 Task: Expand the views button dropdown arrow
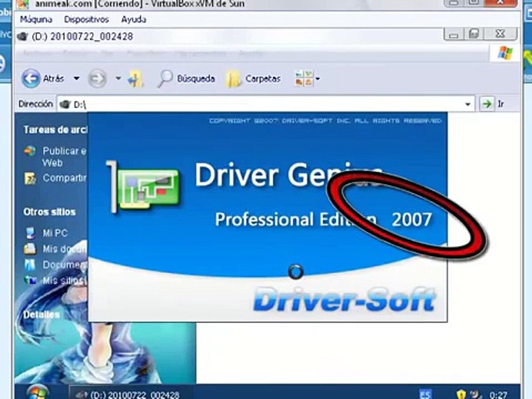pyautogui.click(x=318, y=79)
